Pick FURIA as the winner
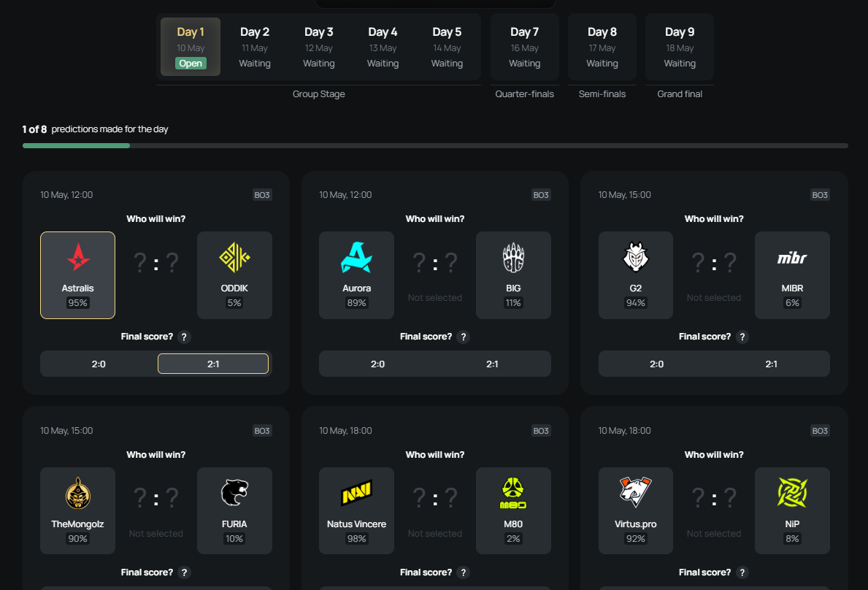 (234, 511)
